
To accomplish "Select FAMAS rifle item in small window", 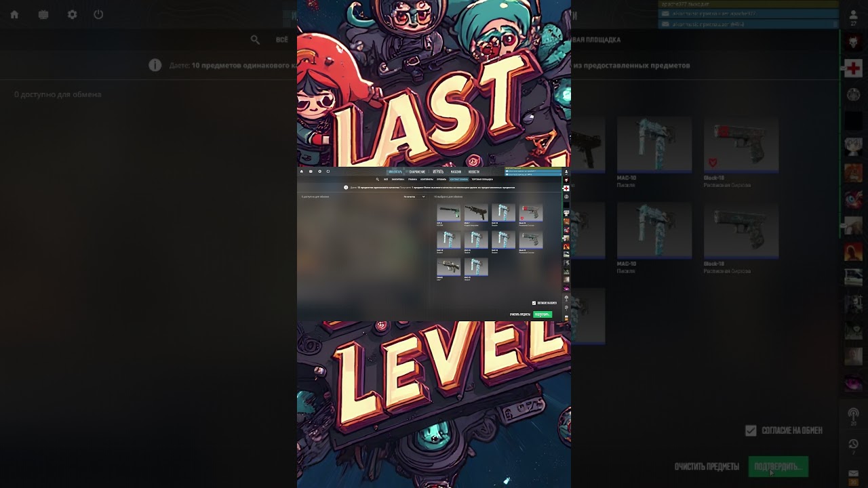I will click(x=448, y=267).
